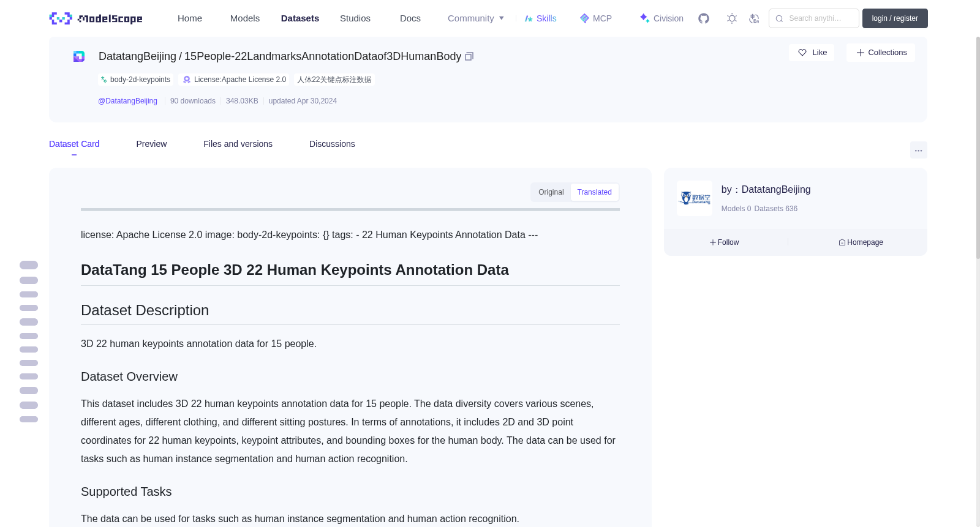Add dataset to Collections

click(881, 53)
